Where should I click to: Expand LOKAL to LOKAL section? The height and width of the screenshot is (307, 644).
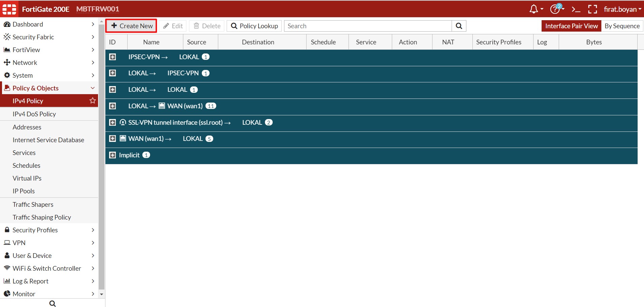click(x=113, y=89)
